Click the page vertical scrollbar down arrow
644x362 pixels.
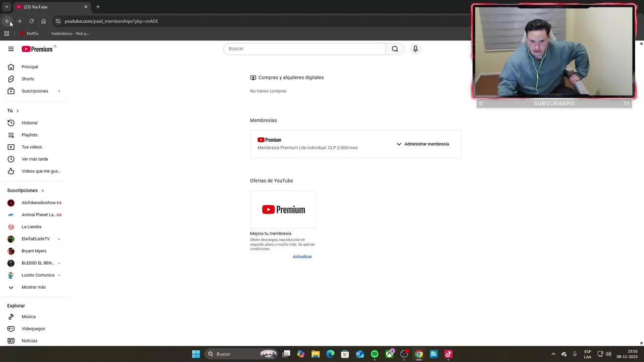pyautogui.click(x=641, y=343)
